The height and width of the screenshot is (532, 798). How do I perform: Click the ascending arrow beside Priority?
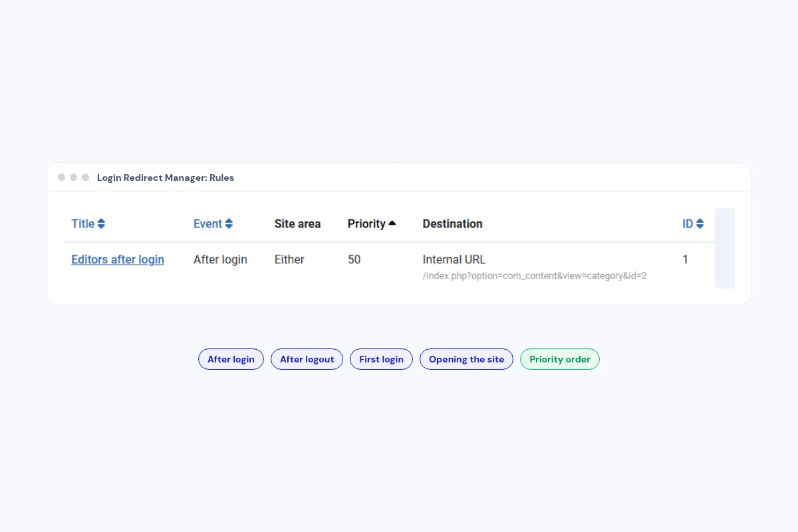[x=392, y=223]
